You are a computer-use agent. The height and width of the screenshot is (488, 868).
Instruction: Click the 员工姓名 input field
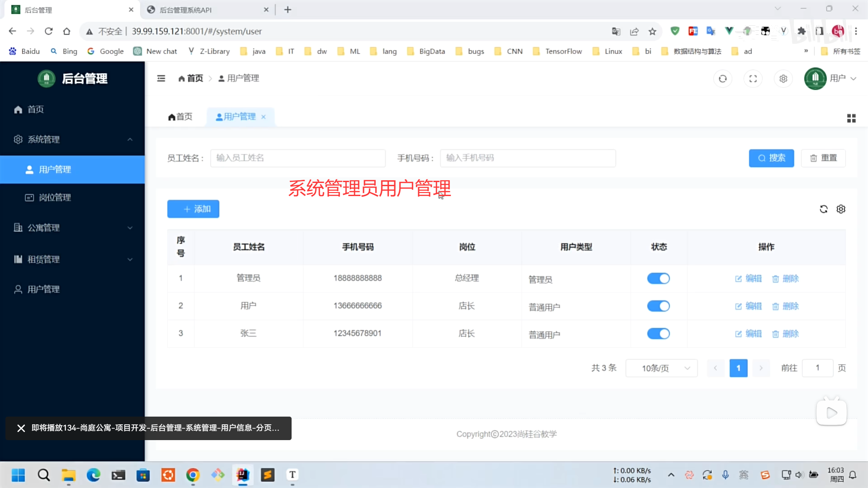(297, 158)
